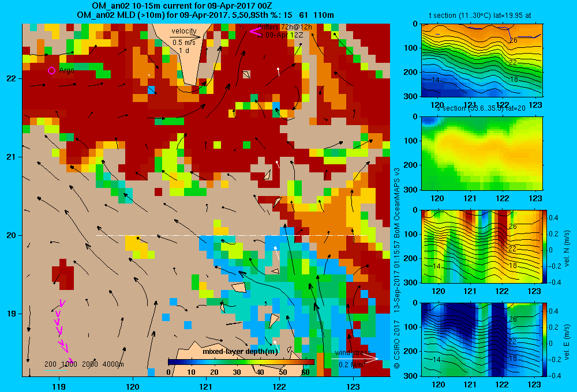Click the '0.2 N/m' wind stress value
Image resolution: width=577 pixels, height=392 pixels.
(x=351, y=365)
